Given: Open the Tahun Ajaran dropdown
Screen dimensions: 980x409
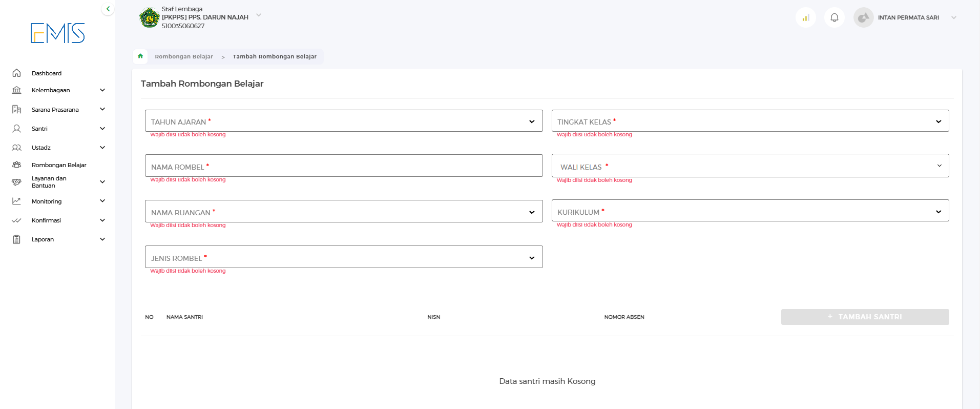Looking at the screenshot, I should pos(343,121).
